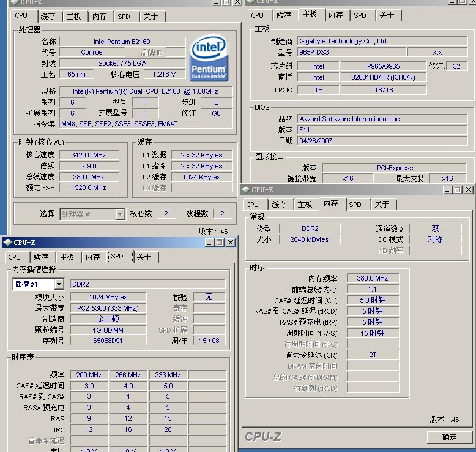
Task: Click the 确定 button
Action: coord(449,437)
